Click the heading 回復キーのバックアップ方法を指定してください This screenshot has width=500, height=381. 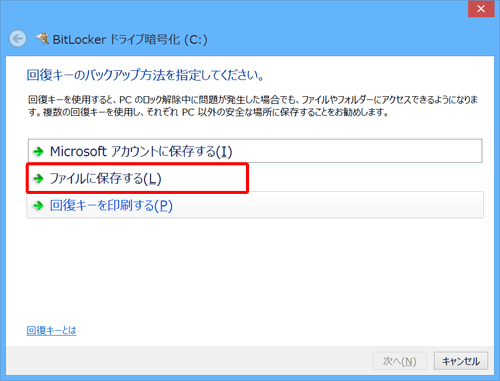pyautogui.click(x=145, y=75)
